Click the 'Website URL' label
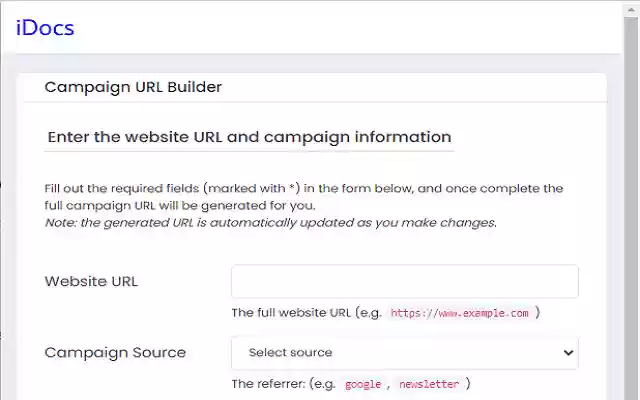640x400 pixels. (x=91, y=281)
